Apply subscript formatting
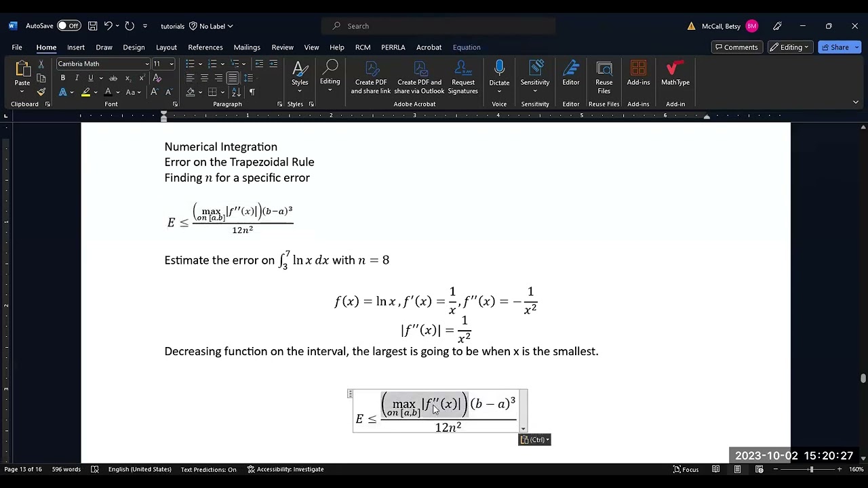 [127, 78]
